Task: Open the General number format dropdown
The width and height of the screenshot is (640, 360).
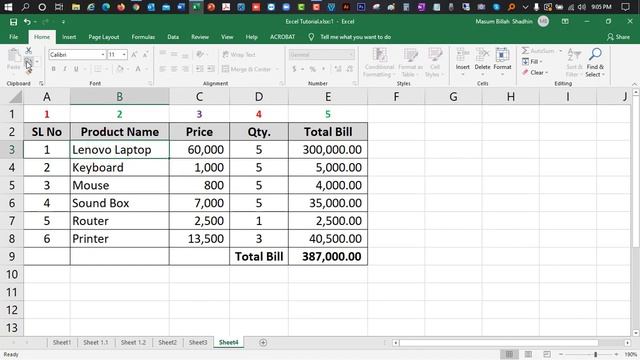Action: coord(351,55)
